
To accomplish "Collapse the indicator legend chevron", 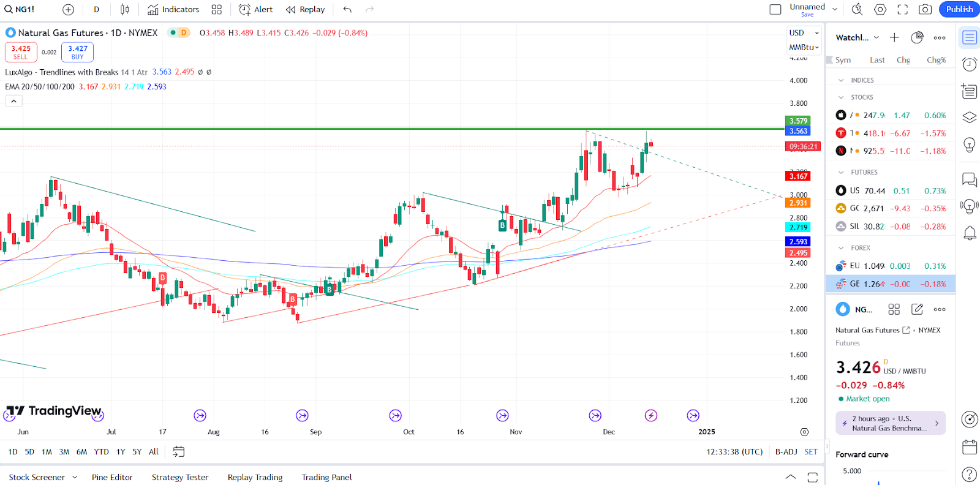I will (13, 101).
